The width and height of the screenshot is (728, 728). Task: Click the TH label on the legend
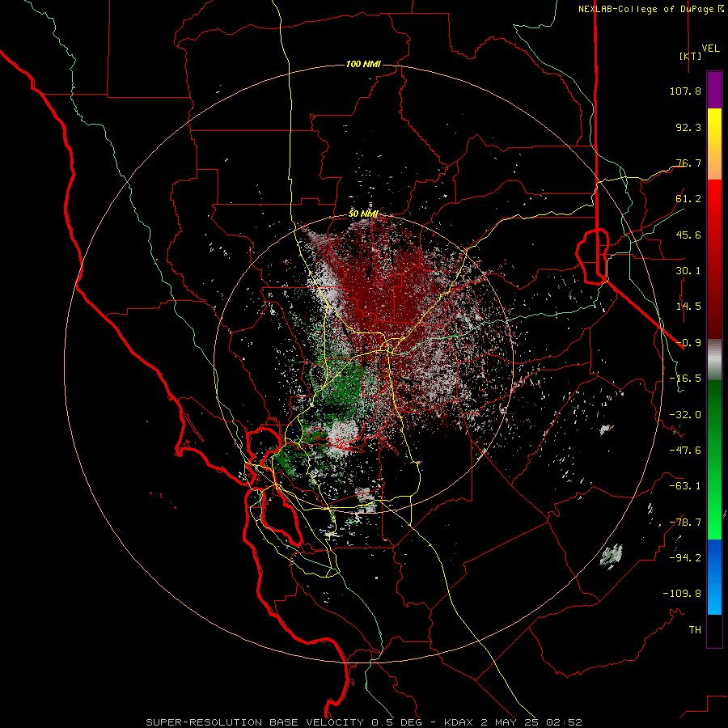point(695,630)
